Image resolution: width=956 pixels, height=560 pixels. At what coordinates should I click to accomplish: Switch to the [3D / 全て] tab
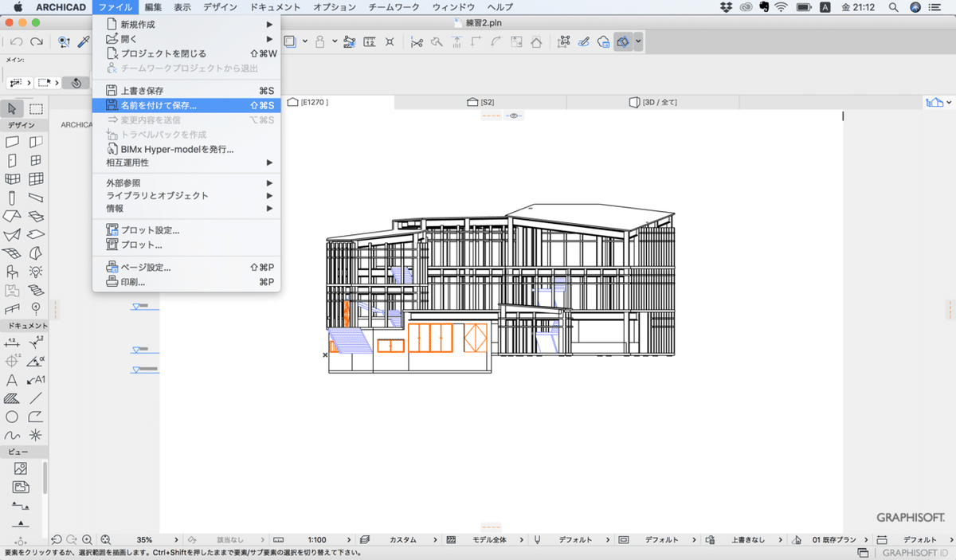653,103
